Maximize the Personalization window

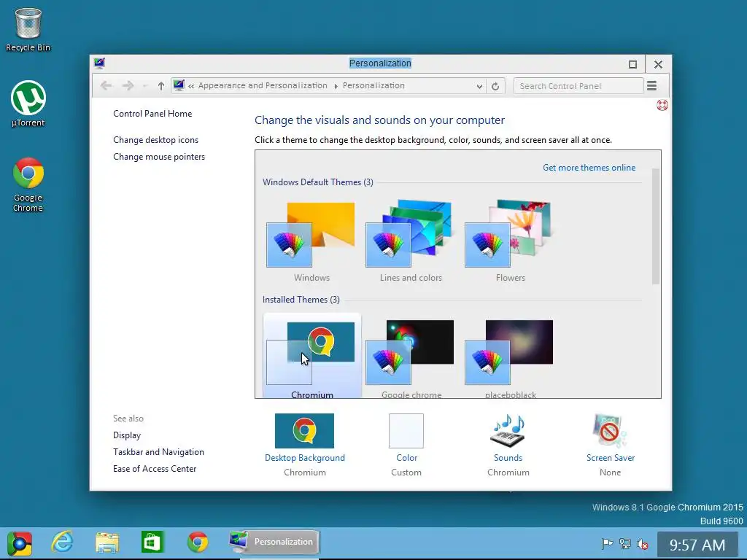tap(632, 64)
